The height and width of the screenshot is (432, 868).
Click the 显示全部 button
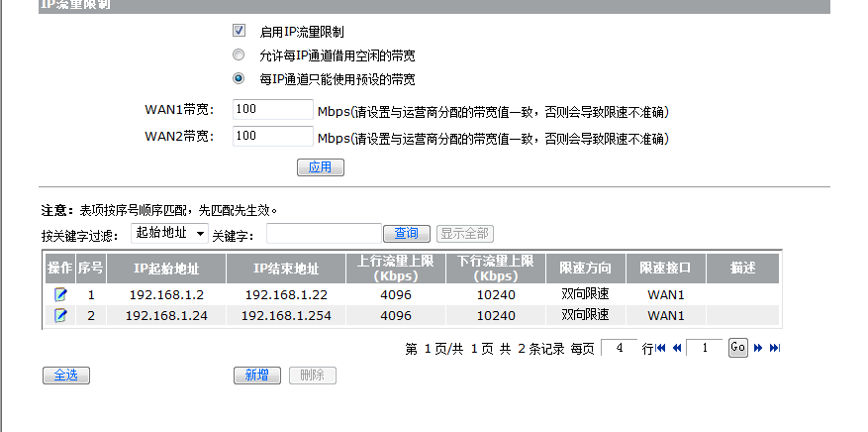[x=465, y=234]
